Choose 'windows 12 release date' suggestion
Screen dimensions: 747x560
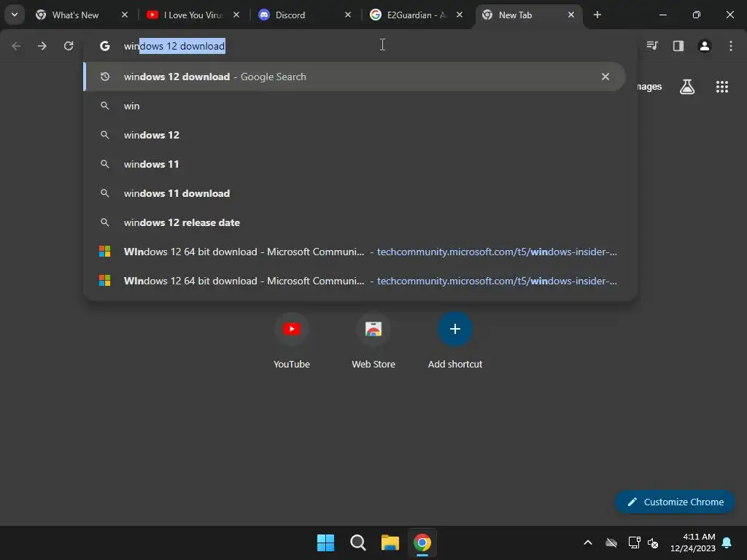coord(355,222)
